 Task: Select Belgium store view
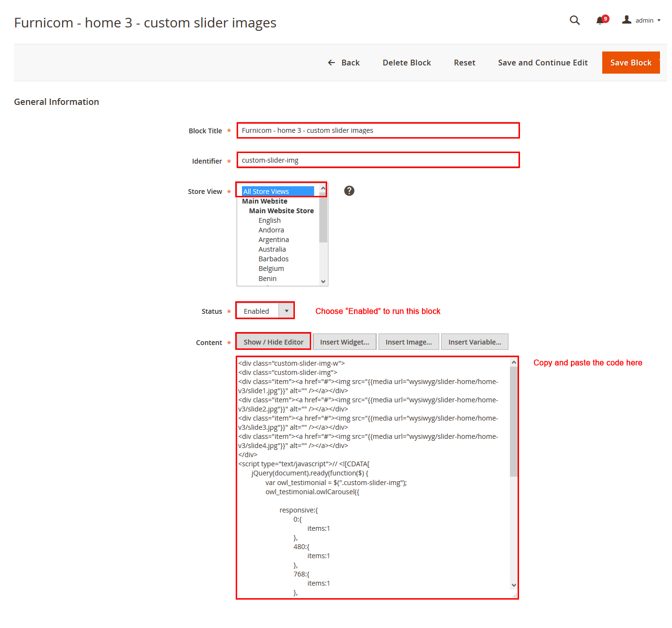(x=271, y=269)
